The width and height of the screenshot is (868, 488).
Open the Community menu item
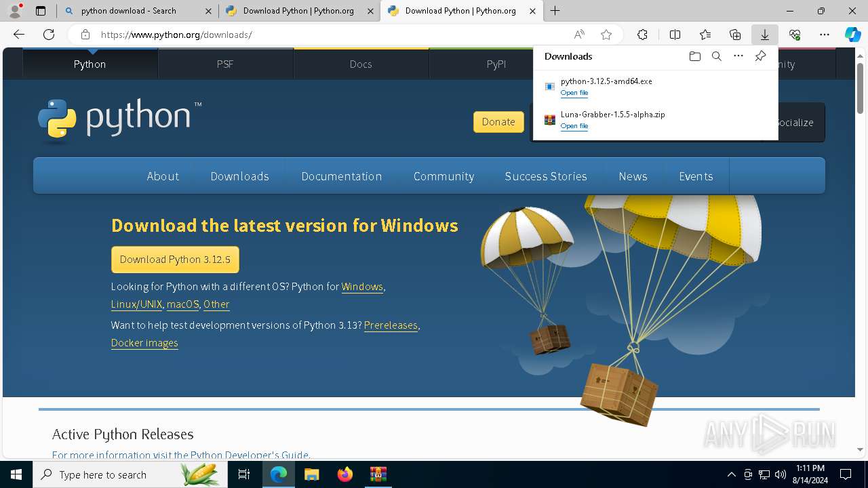pyautogui.click(x=443, y=176)
